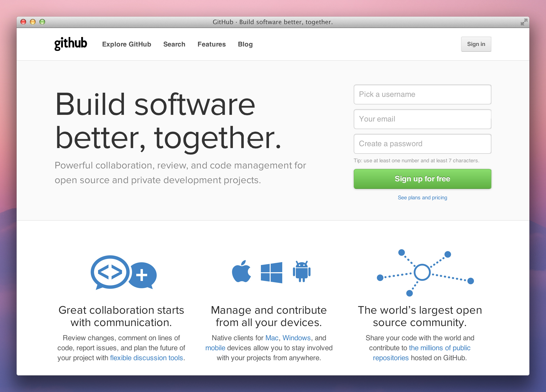Go to the Features page
This screenshot has height=392, width=546.
click(212, 44)
